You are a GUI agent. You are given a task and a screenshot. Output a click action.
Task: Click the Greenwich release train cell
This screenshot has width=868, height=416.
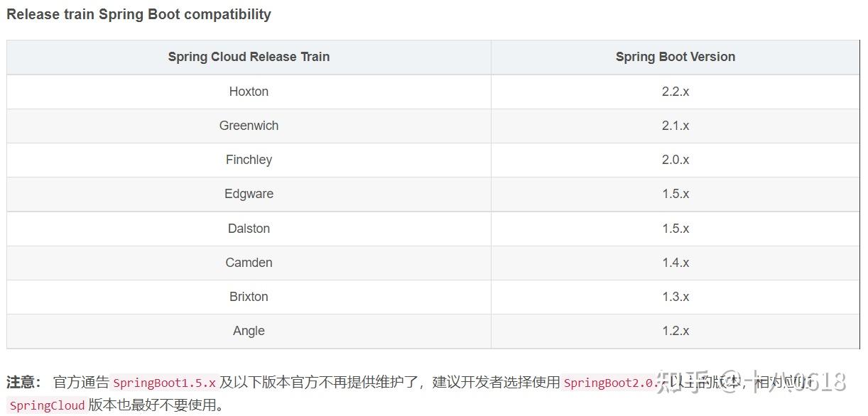tap(249, 126)
